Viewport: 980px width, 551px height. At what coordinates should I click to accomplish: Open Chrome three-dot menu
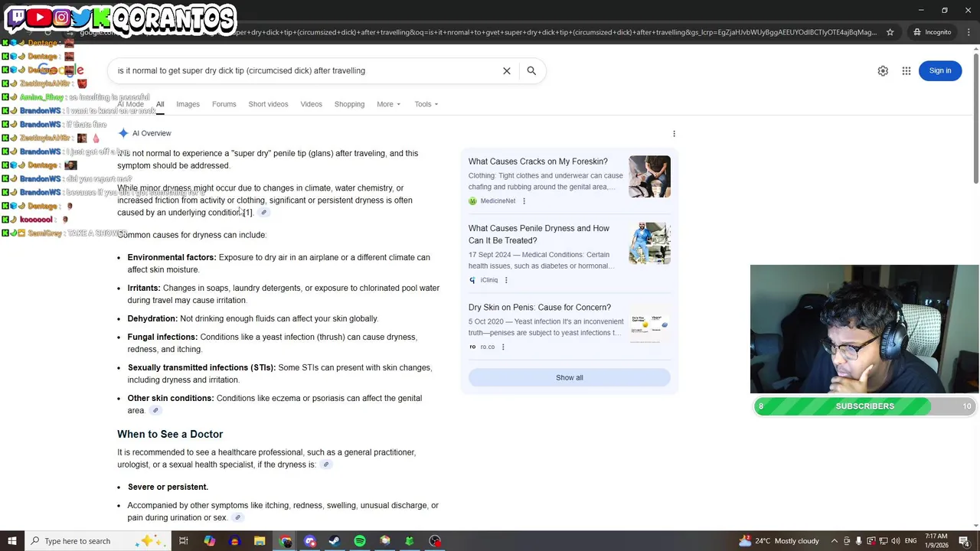pos(969,32)
